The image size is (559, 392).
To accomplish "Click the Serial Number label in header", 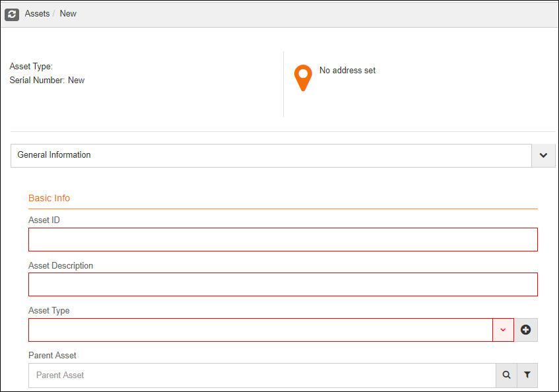I will [37, 81].
